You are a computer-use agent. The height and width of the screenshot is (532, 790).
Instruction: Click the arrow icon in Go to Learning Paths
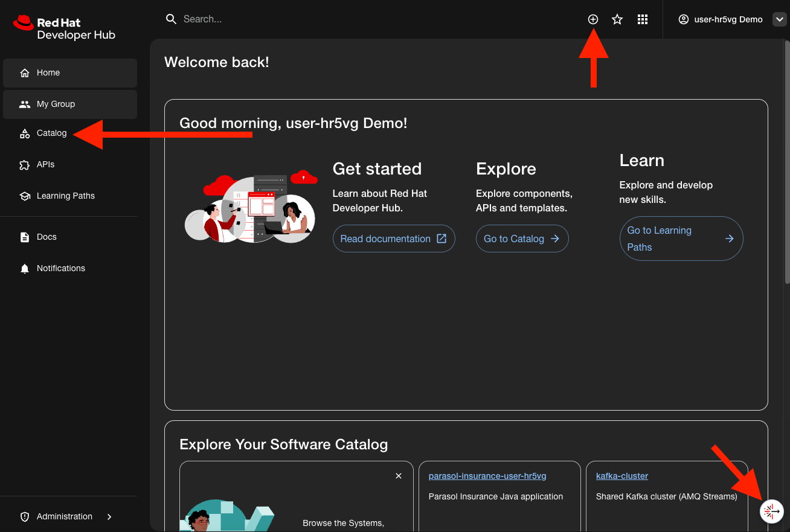(x=730, y=239)
